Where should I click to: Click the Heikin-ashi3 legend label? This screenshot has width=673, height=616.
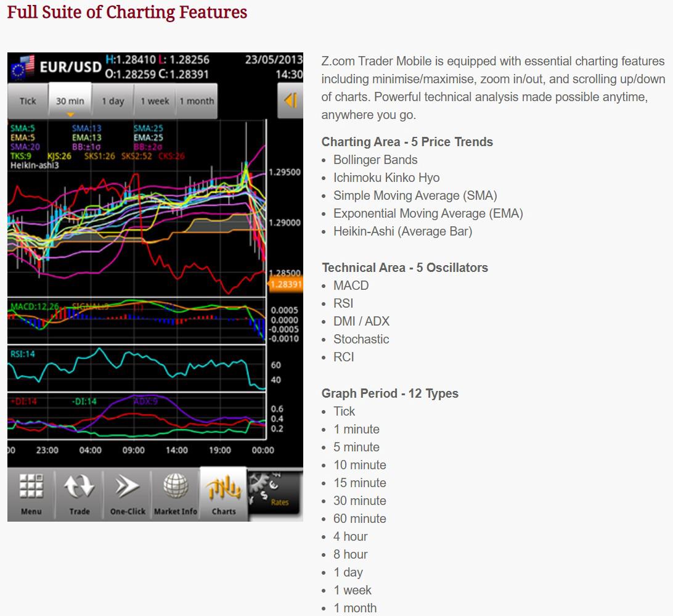coord(35,165)
